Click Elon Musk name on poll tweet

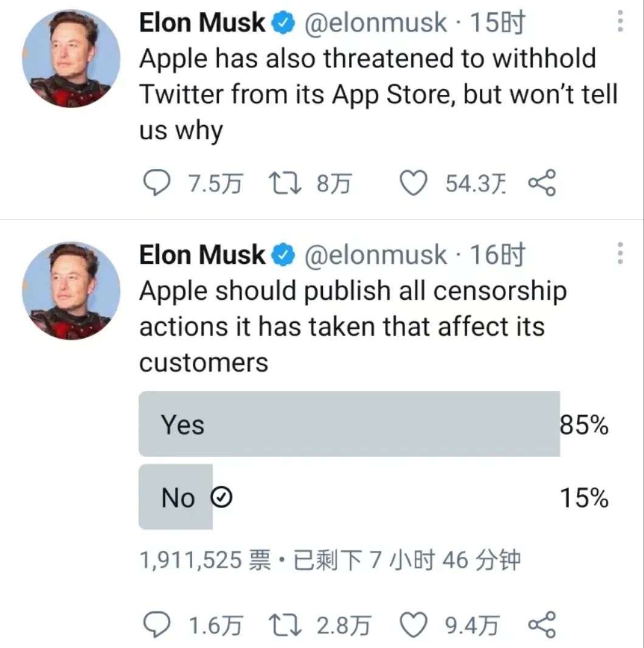(202, 255)
